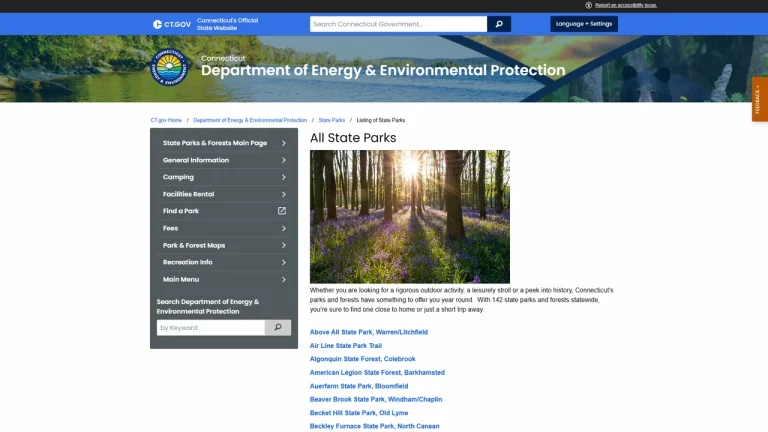Viewport: 768px width, 432px height.
Task: Open the Camping menu item
Action: tap(178, 177)
